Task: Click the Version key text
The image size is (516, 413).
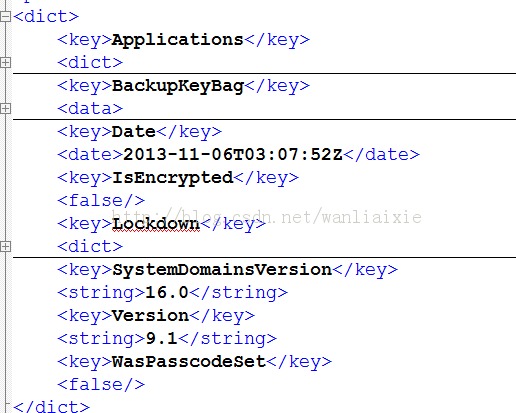Action: coord(150,315)
